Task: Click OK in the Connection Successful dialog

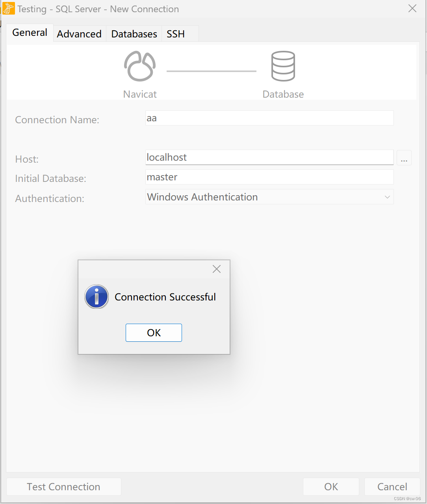Action: (x=154, y=333)
